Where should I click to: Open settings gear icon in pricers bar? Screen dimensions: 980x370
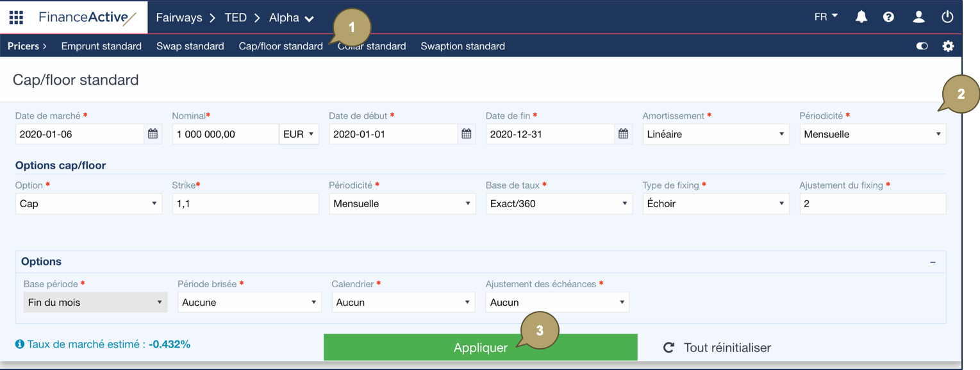(948, 46)
